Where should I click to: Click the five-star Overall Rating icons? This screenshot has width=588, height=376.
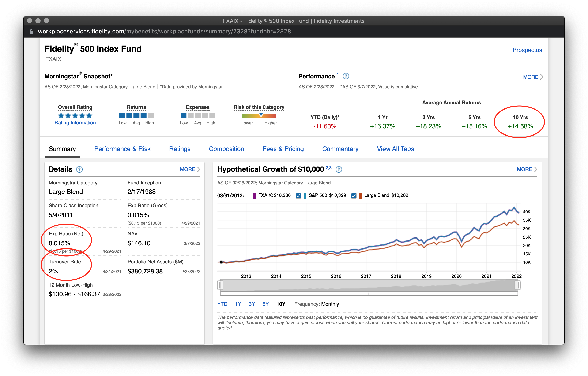75,115
